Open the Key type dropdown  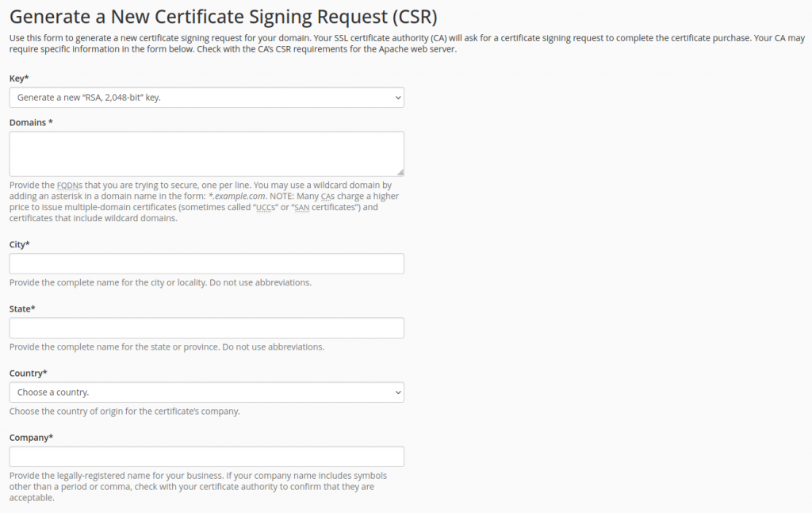(206, 98)
